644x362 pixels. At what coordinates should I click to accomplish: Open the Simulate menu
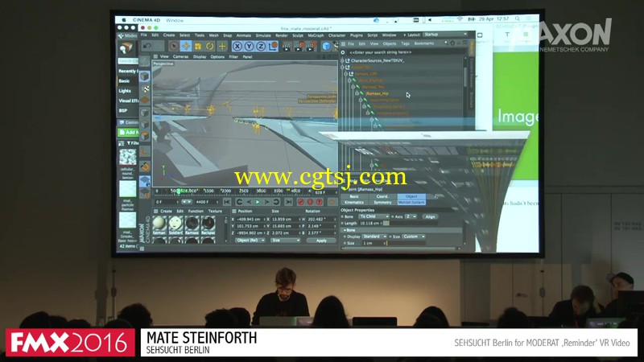pos(263,35)
